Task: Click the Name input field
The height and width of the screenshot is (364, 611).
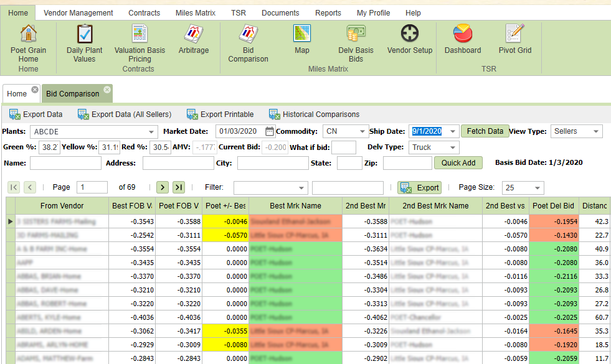Action: [65, 163]
